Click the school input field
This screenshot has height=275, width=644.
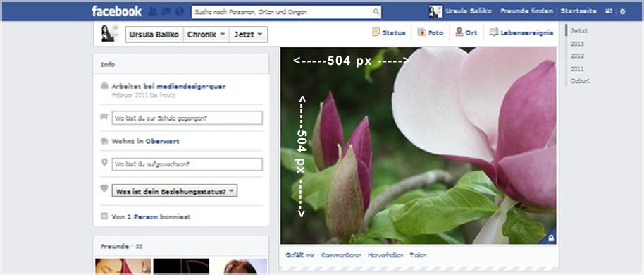[187, 118]
